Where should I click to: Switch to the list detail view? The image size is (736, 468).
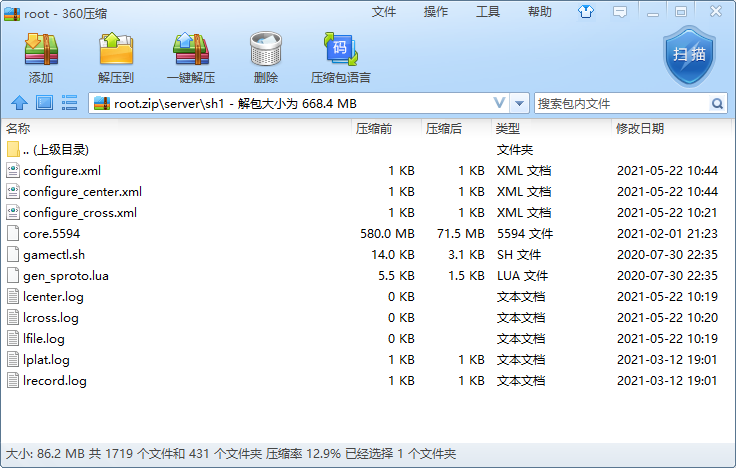click(70, 103)
